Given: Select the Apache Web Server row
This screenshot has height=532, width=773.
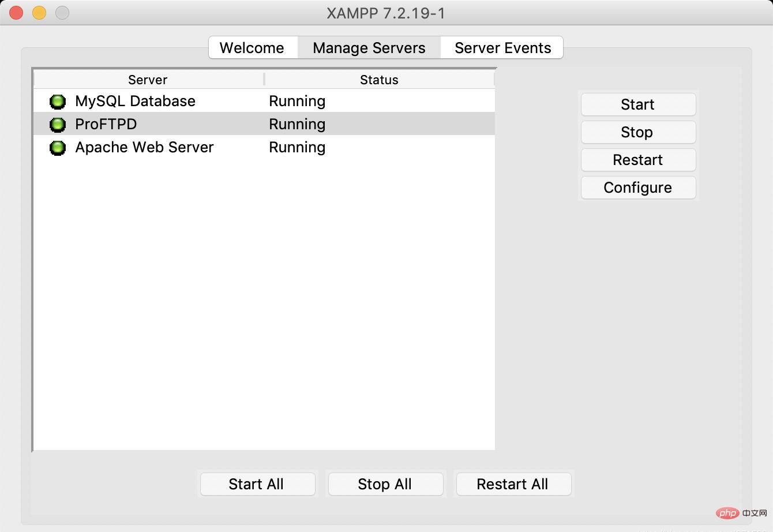Looking at the screenshot, I should pyautogui.click(x=264, y=147).
